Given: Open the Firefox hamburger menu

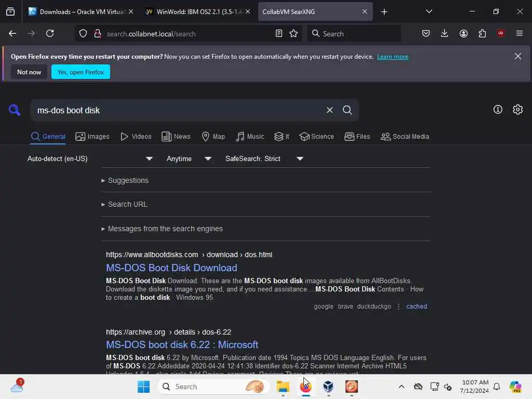Looking at the screenshot, I should (520, 34).
